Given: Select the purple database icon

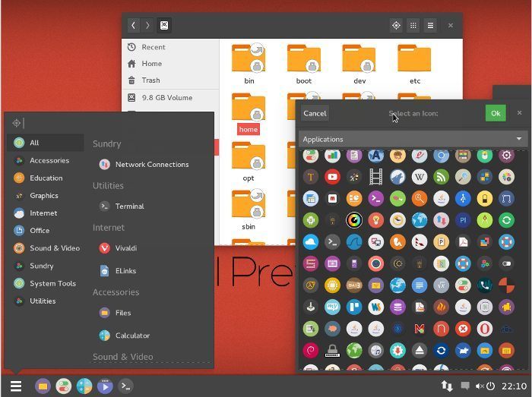Looking at the screenshot, I should 397,307.
